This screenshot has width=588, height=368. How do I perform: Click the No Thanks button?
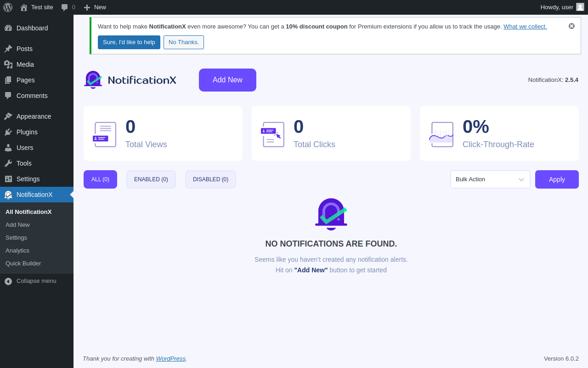coord(184,42)
